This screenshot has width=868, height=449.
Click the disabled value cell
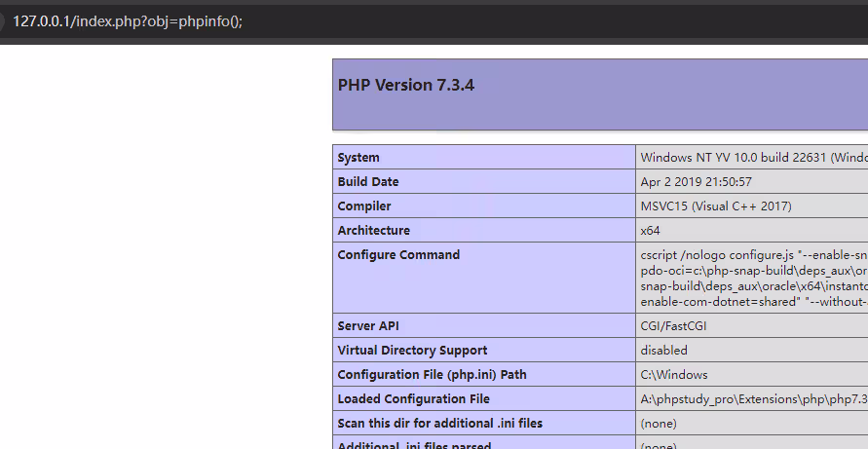663,351
